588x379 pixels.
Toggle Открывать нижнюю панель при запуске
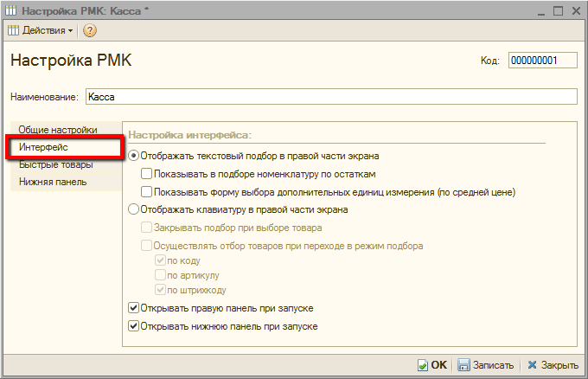tap(133, 326)
